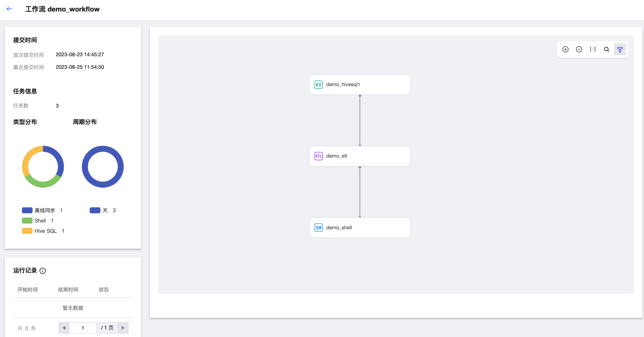Click the back arrow to leave workflow

pos(10,9)
